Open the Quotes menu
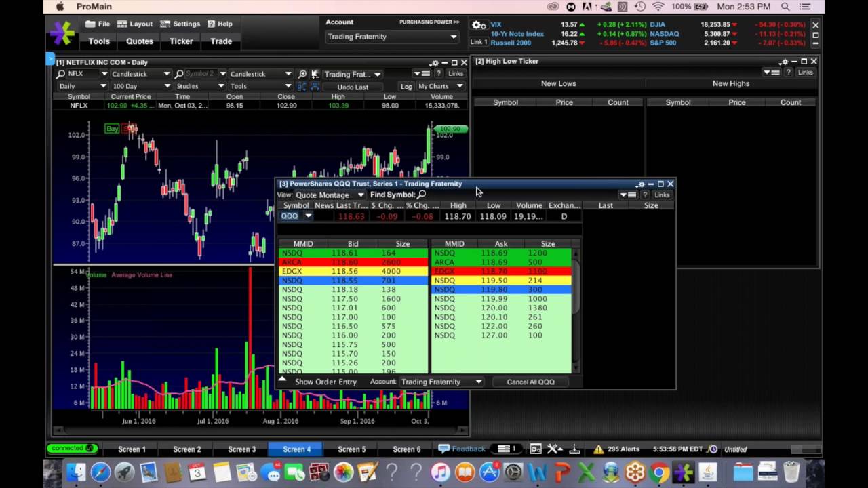This screenshot has height=488, width=868. (x=140, y=41)
